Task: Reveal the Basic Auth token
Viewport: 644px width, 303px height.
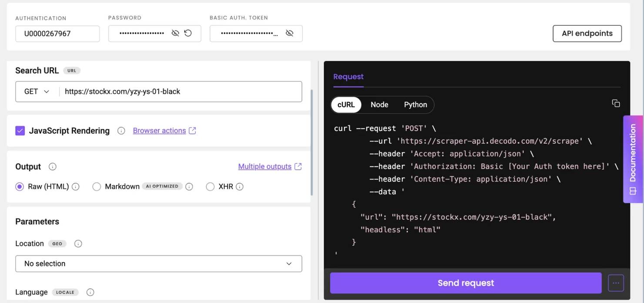Action: [x=289, y=33]
